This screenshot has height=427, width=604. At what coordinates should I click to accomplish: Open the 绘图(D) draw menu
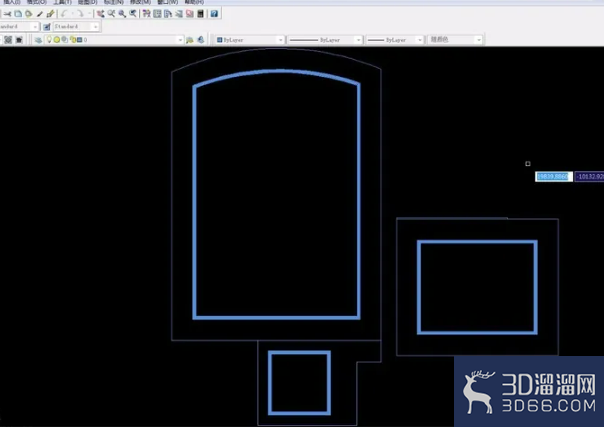[87, 2]
